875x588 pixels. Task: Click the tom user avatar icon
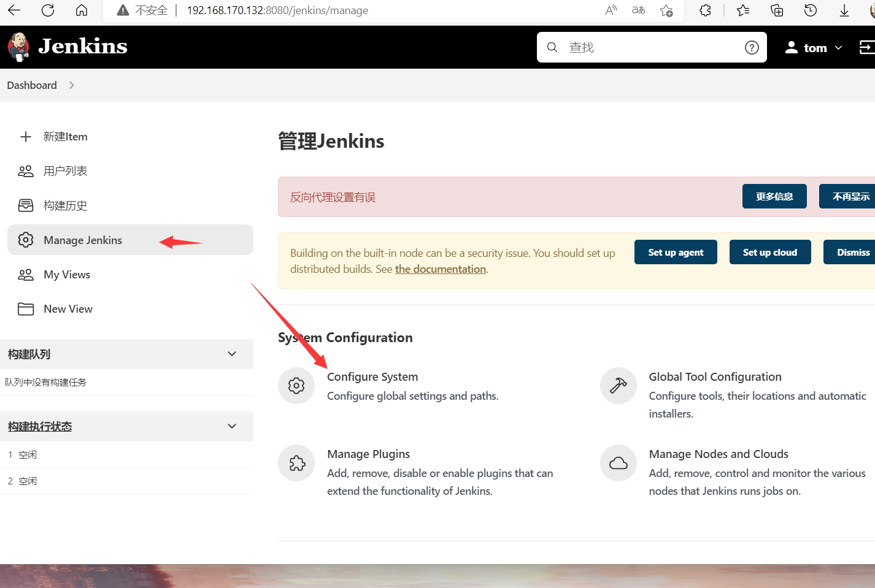(x=792, y=47)
